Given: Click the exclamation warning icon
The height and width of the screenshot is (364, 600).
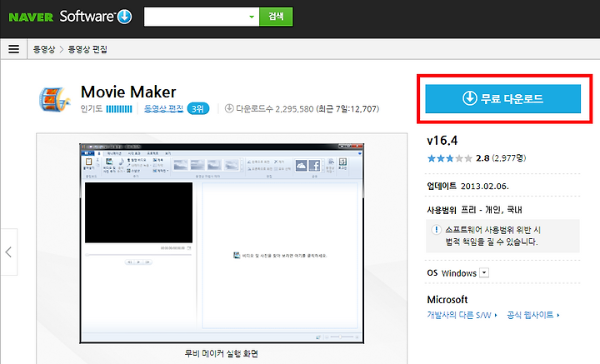Looking at the screenshot, I should (436, 229).
